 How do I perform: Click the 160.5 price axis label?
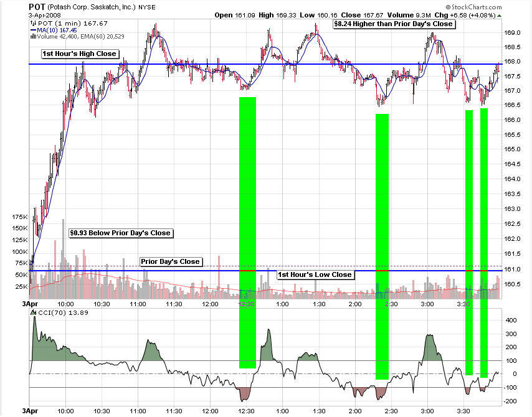[512, 284]
